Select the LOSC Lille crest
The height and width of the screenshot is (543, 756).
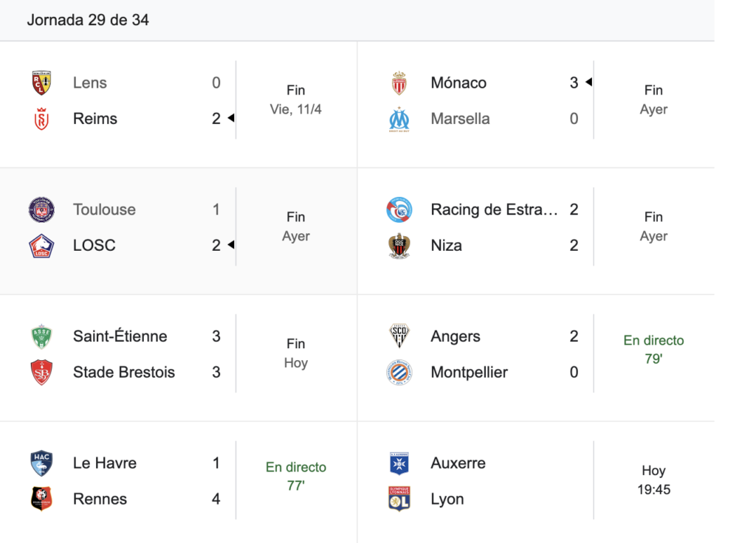pos(41,246)
